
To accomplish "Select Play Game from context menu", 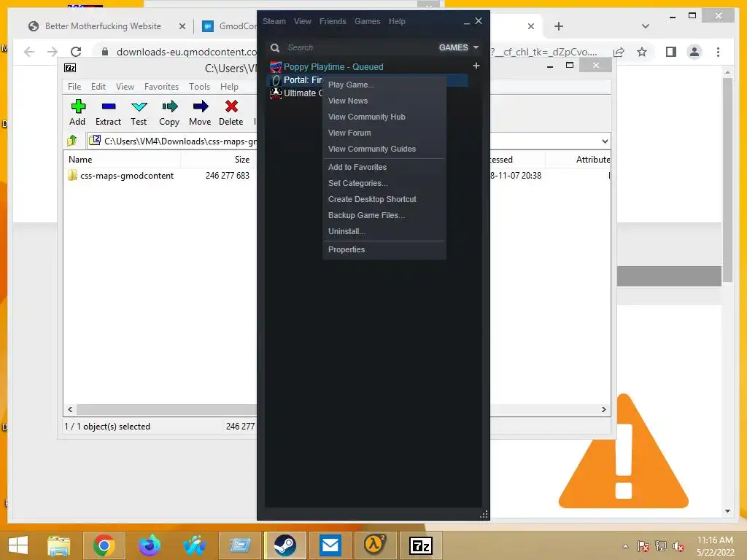I will point(384,85).
